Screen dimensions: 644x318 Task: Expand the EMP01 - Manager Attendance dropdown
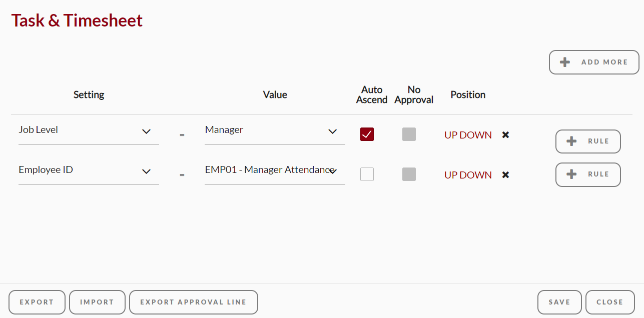pos(275,171)
